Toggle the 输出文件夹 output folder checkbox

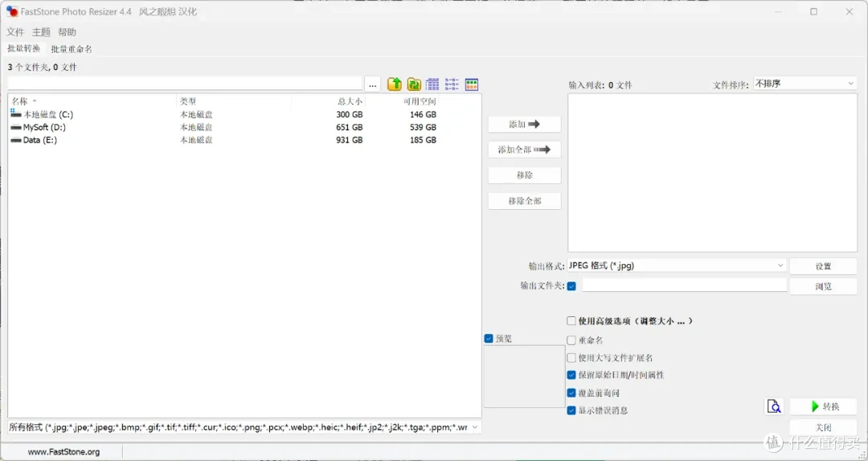click(x=571, y=286)
